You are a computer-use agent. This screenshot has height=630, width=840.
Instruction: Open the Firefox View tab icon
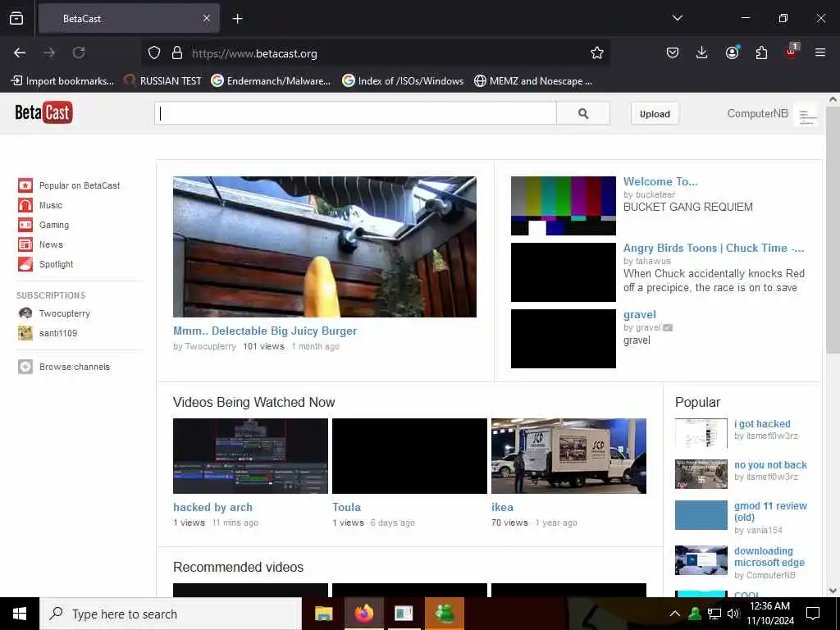tap(16, 18)
